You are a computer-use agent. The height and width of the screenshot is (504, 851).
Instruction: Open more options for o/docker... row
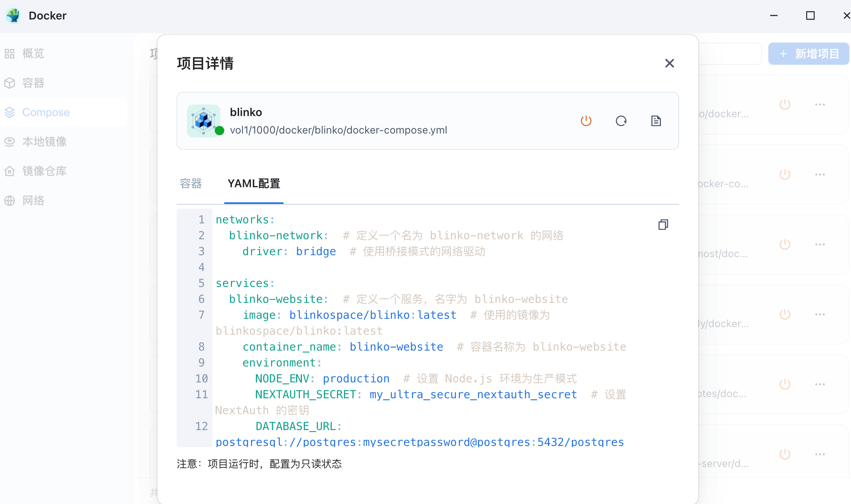point(820,105)
